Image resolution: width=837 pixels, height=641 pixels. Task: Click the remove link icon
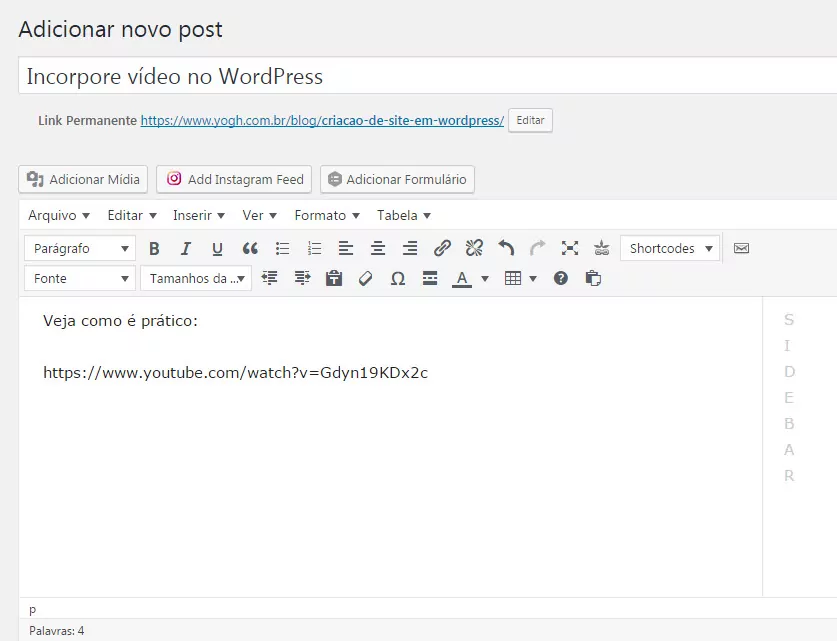point(474,249)
